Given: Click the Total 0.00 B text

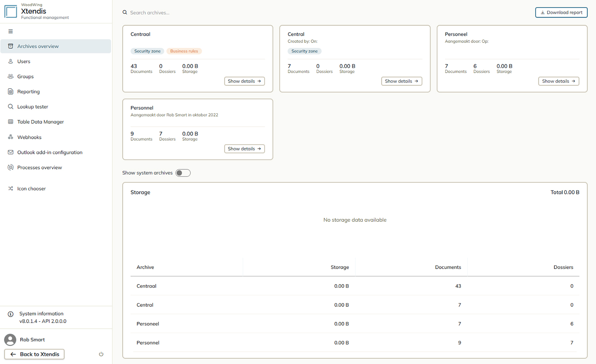Looking at the screenshot, I should coord(565,192).
